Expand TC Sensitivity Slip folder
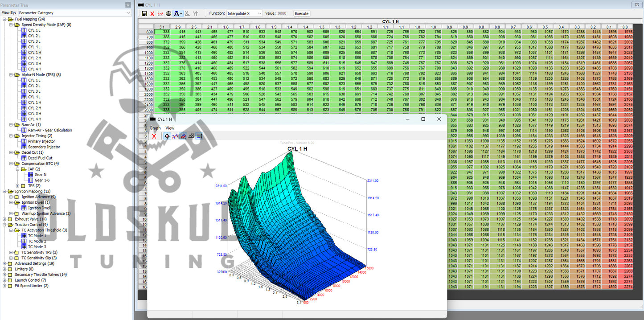Screen dimensions: 644x320 tap(11, 258)
